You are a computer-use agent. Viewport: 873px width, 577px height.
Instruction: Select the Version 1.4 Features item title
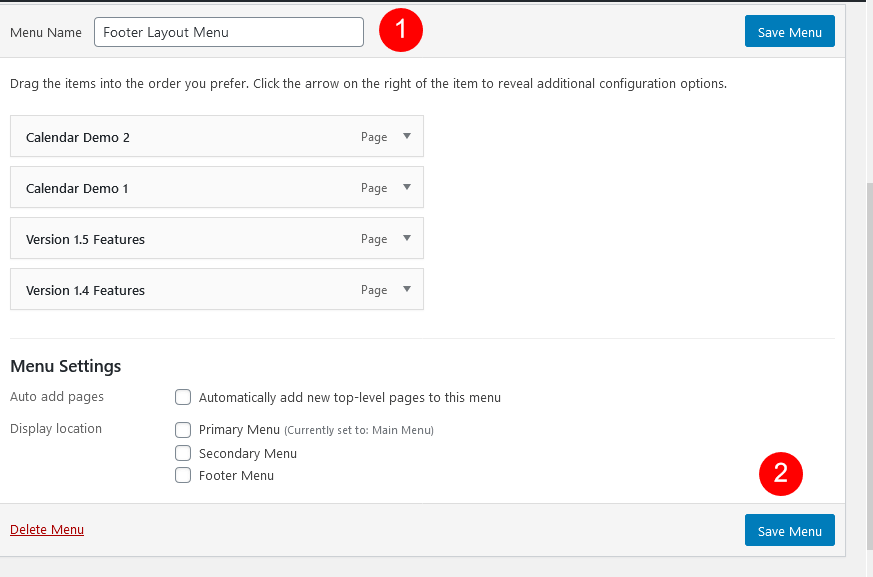[85, 291]
